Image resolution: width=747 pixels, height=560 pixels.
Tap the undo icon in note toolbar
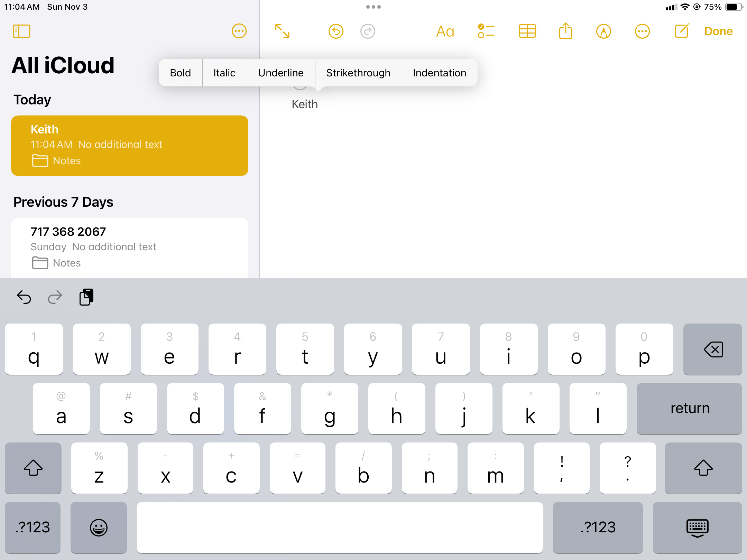coord(336,31)
